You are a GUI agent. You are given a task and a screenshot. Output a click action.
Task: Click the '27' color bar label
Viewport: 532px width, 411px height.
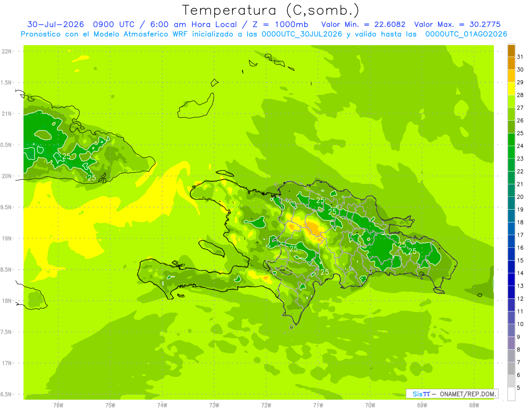[520, 108]
